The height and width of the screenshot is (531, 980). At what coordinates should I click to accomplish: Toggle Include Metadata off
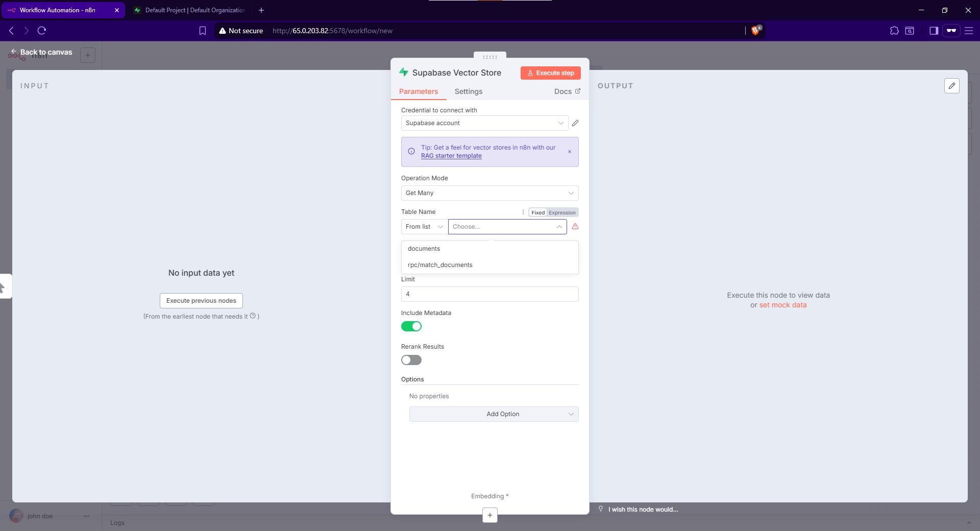(x=411, y=326)
